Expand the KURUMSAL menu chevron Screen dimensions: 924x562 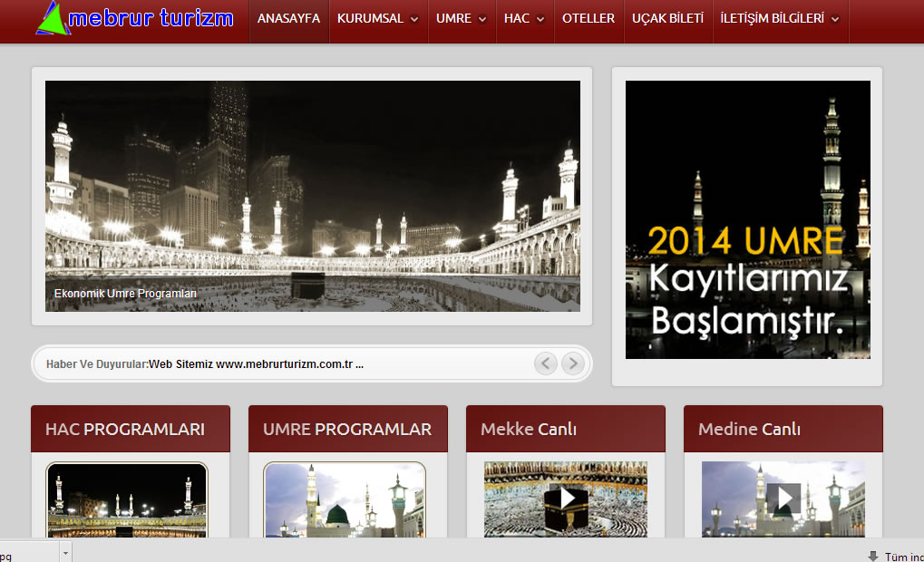(x=414, y=19)
